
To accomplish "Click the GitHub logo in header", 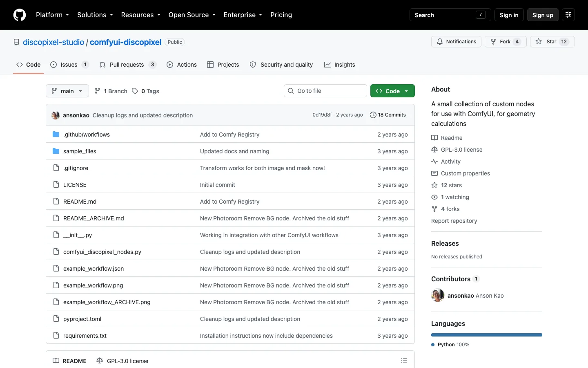I will [x=20, y=15].
